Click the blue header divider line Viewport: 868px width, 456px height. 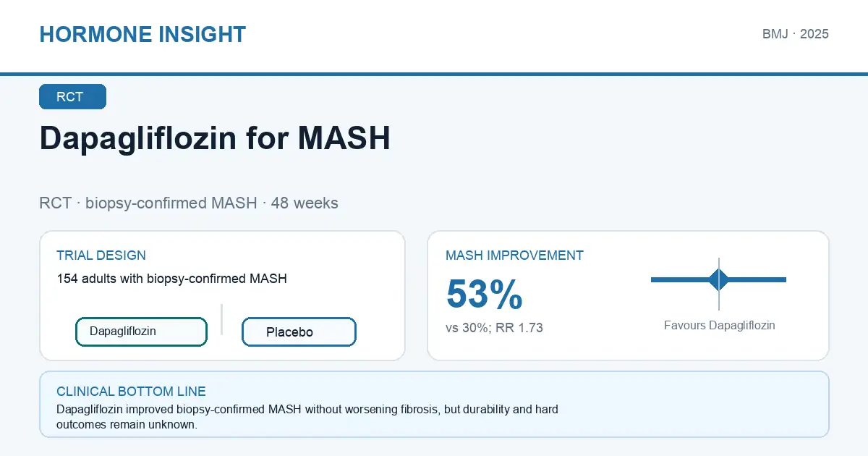[434, 74]
